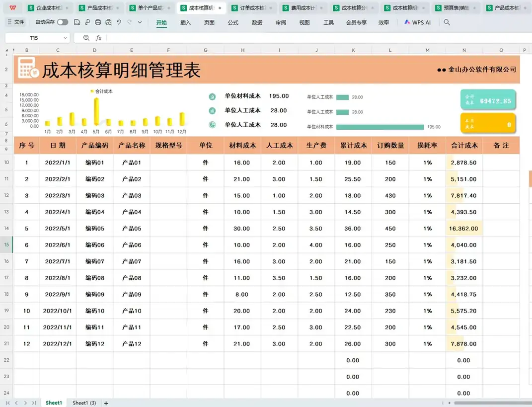The width and height of the screenshot is (532, 407).
Task: Open print preview icon
Action: (109, 22)
